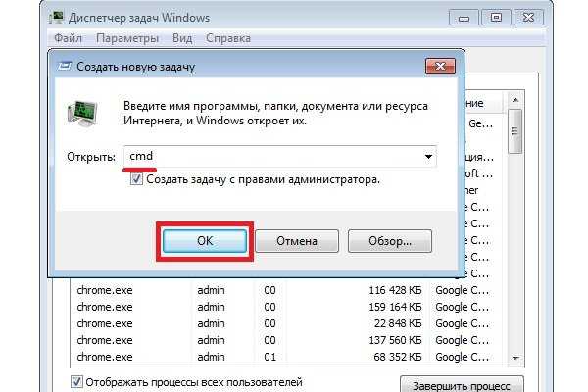588x392 pixels.
Task: Click the Завершить процесс button
Action: (x=462, y=385)
